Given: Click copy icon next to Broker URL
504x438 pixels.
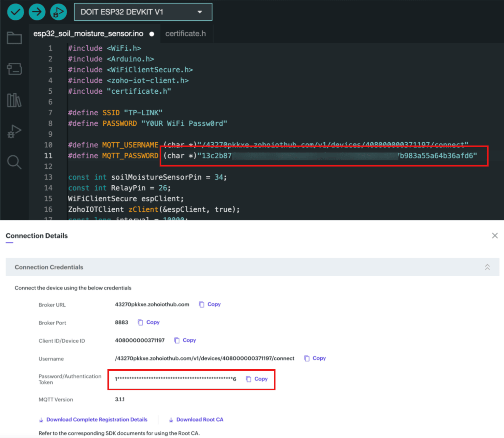Looking at the screenshot, I should coord(201,305).
